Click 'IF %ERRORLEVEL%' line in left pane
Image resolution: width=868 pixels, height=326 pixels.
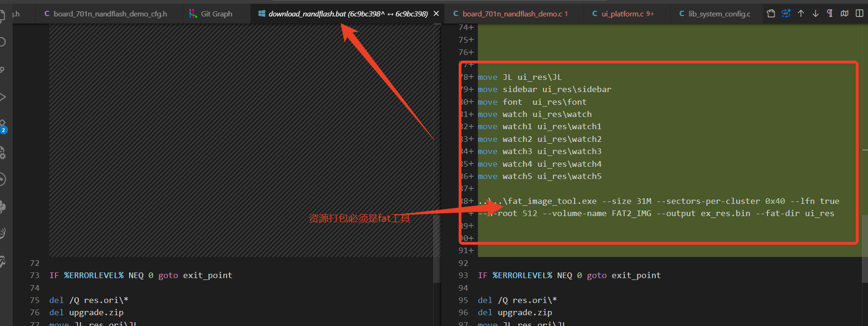pos(141,275)
